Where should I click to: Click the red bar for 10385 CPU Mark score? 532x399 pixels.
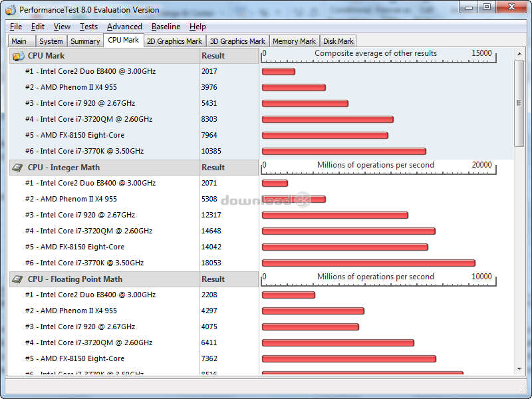[344, 152]
